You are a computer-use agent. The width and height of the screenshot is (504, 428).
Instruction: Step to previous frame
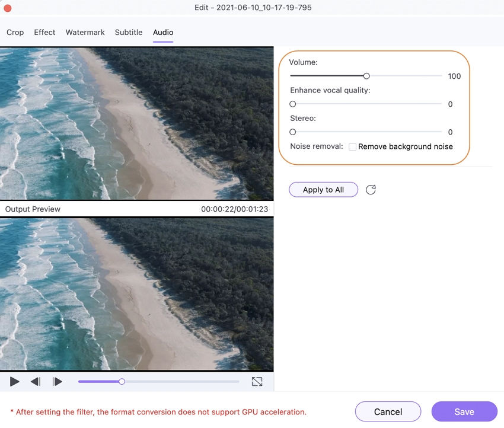[36, 382]
